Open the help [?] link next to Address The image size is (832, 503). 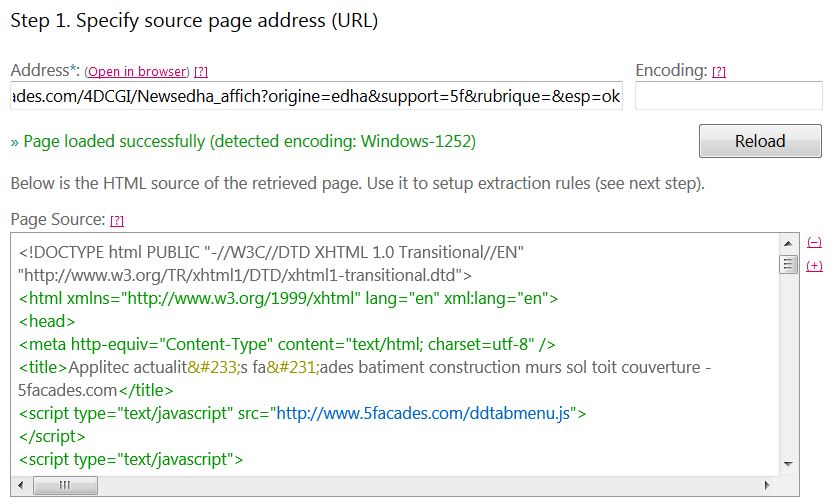click(x=201, y=71)
